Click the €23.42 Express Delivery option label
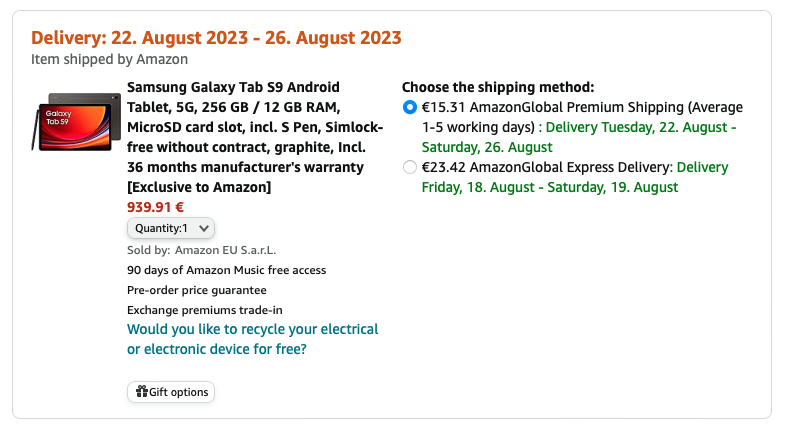The image size is (794, 427). pyautogui.click(x=545, y=168)
